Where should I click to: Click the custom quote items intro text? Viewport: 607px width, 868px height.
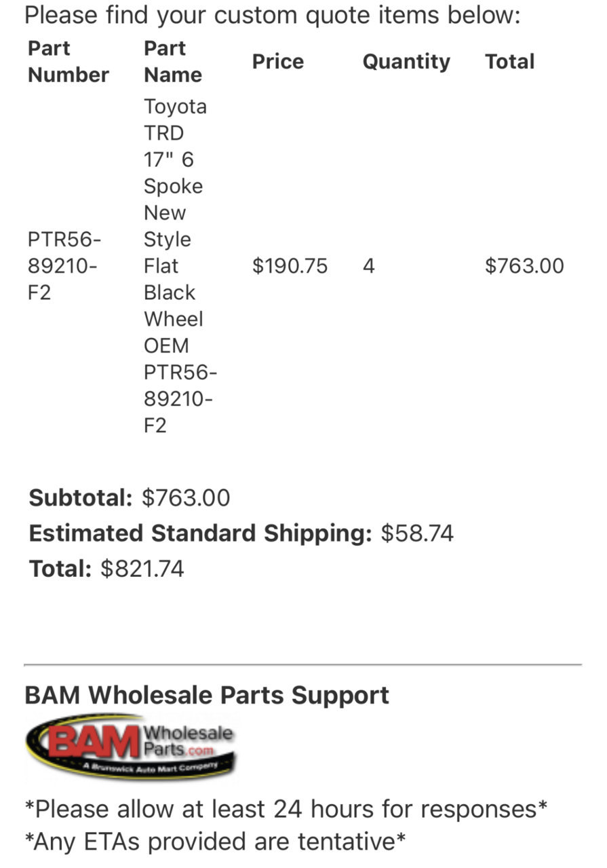[x=273, y=14]
